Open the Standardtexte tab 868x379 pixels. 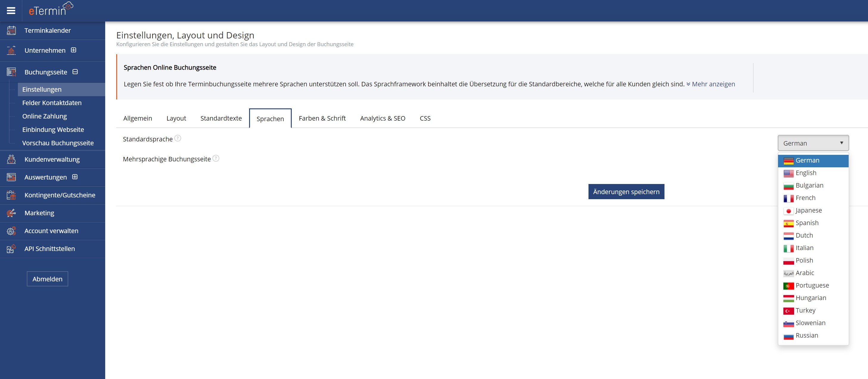point(221,118)
